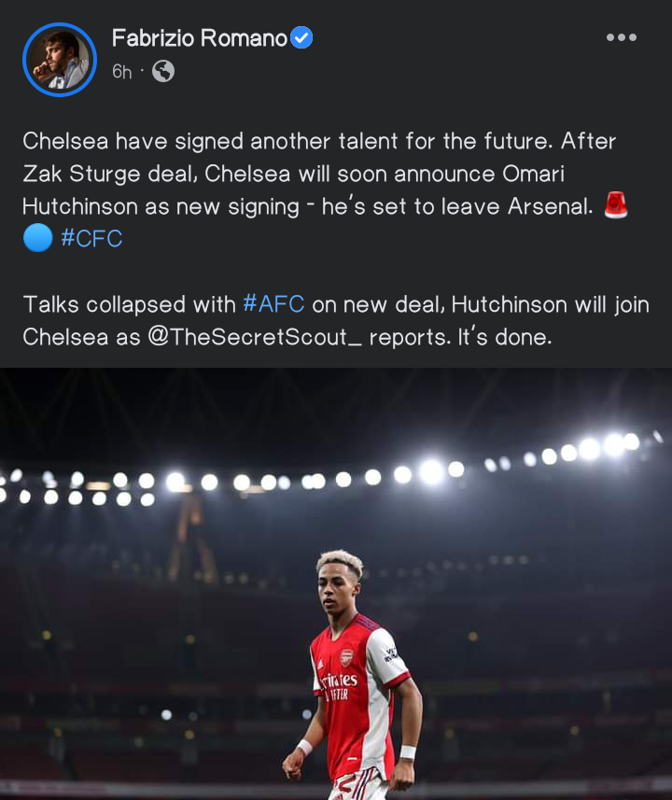Open the #CFC hashtag
672x800 pixels.
[91, 238]
